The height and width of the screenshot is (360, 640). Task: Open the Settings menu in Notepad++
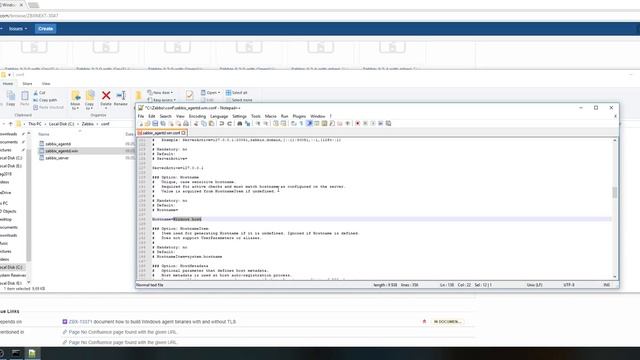coord(239,116)
